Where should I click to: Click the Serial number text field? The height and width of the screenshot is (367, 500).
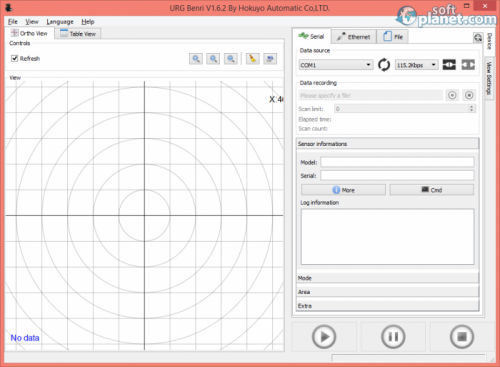click(397, 175)
